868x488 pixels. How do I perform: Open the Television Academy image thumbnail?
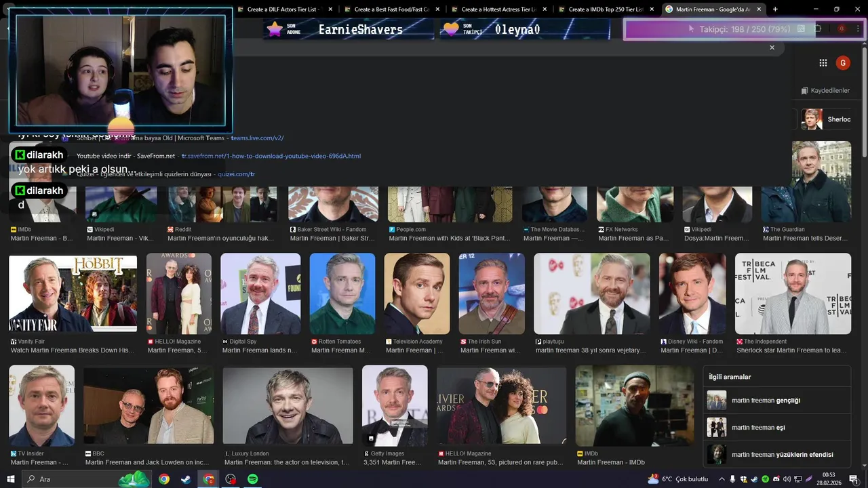coord(417,293)
